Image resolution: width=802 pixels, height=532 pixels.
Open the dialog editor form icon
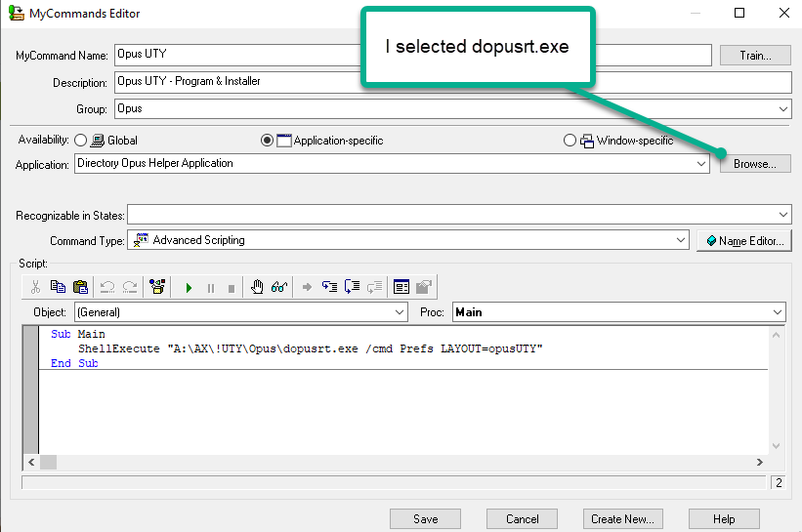(401, 287)
